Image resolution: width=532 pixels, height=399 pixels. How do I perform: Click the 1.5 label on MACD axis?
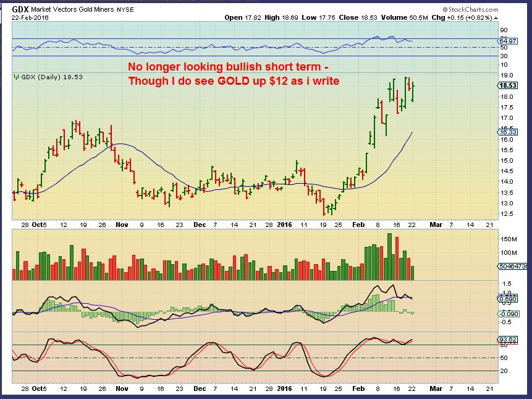tap(507, 284)
